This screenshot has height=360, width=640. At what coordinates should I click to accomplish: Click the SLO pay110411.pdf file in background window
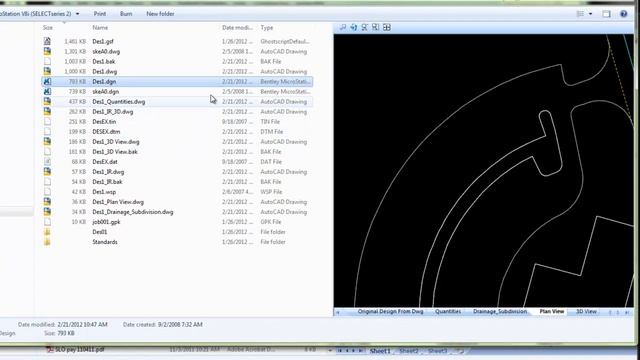tap(80, 350)
